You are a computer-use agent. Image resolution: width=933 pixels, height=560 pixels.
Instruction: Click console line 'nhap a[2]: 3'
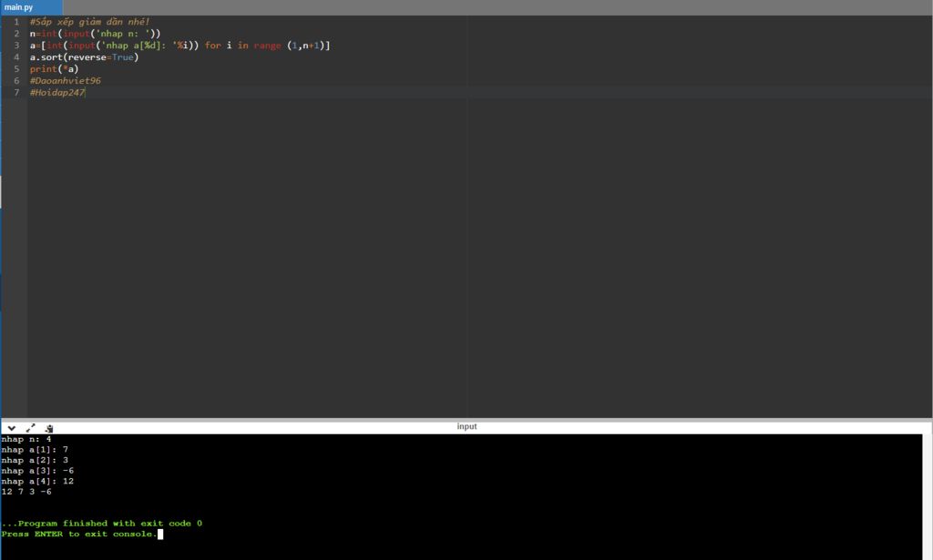click(x=35, y=460)
